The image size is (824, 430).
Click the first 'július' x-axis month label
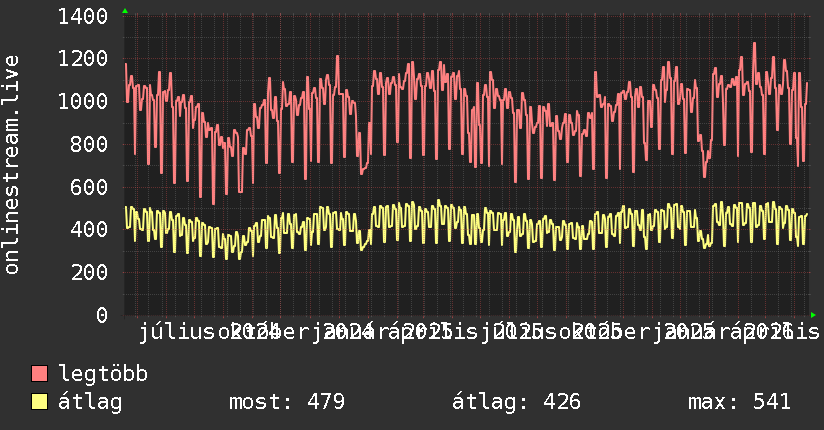[x=178, y=332]
